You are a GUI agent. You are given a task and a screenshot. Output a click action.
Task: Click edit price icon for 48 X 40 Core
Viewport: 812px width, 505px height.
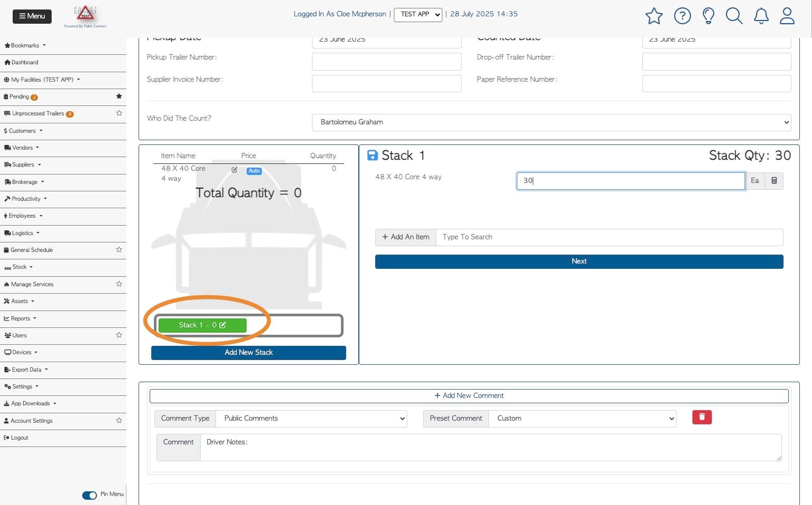click(234, 170)
